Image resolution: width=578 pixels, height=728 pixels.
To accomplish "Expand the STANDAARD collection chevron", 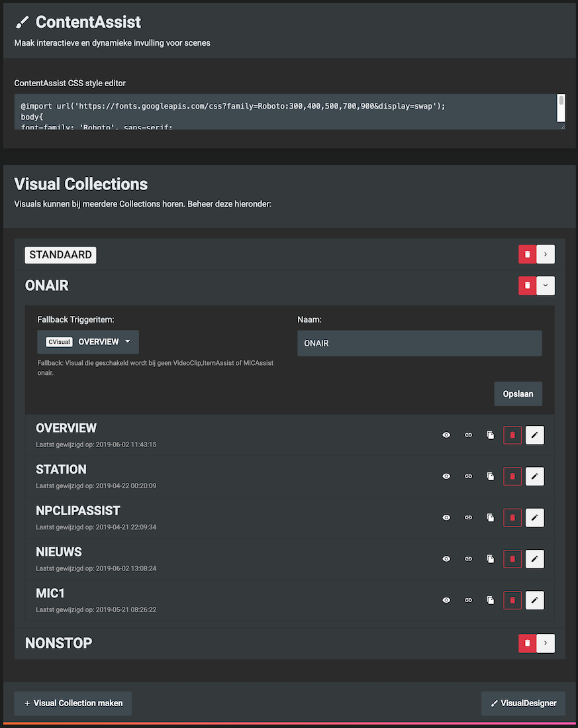I will [x=546, y=254].
